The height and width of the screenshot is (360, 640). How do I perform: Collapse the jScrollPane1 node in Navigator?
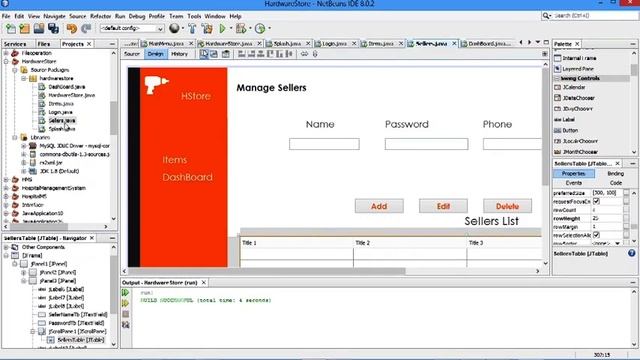point(32,331)
